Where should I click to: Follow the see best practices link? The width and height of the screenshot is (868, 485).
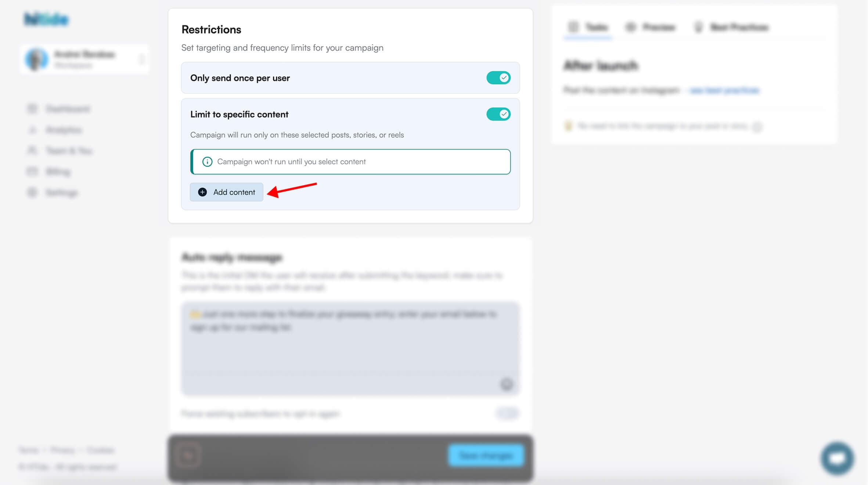point(724,90)
